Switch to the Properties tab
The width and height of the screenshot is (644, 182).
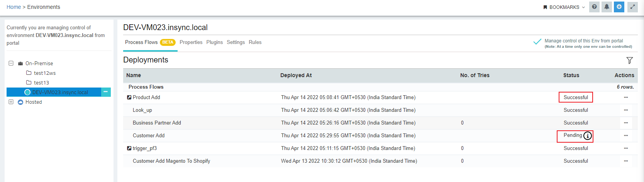click(191, 42)
